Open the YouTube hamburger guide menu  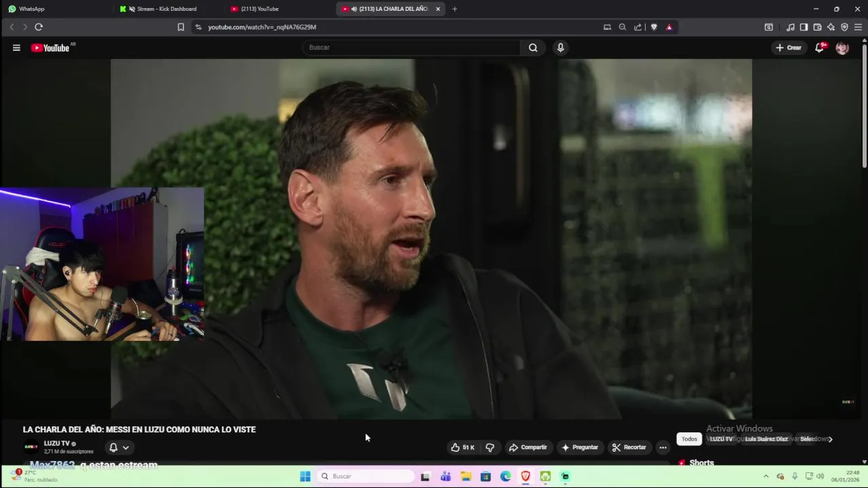(16, 47)
